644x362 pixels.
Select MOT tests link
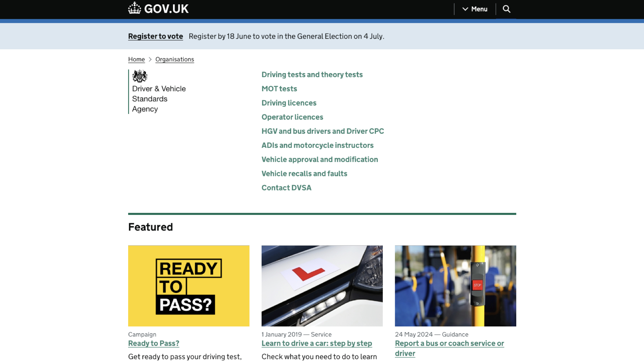pos(279,89)
